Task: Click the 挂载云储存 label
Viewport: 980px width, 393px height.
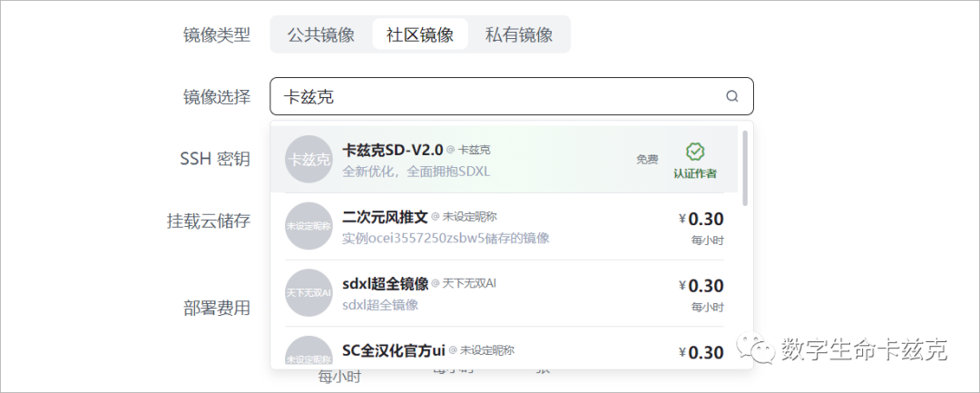Action: pos(209,221)
